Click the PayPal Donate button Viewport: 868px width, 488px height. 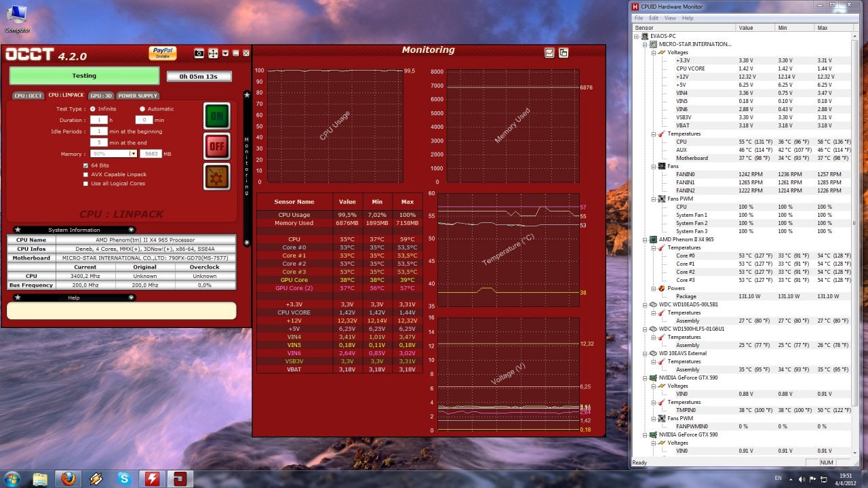[163, 53]
